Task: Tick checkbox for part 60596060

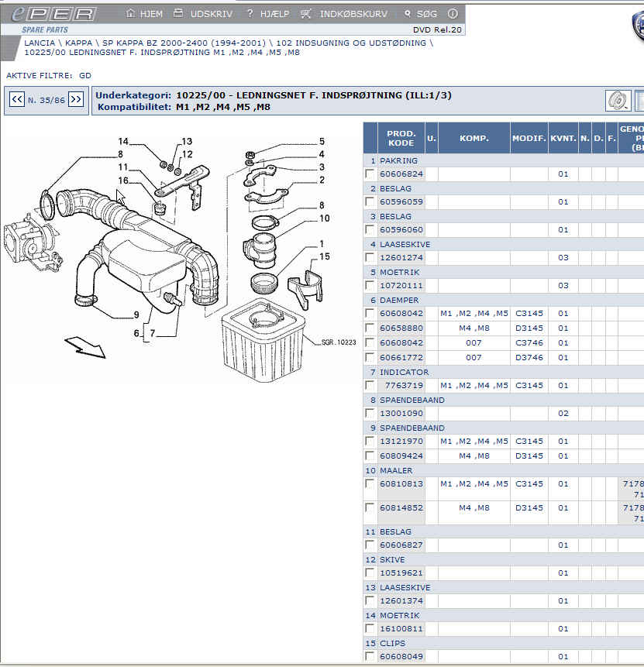Action: (370, 230)
